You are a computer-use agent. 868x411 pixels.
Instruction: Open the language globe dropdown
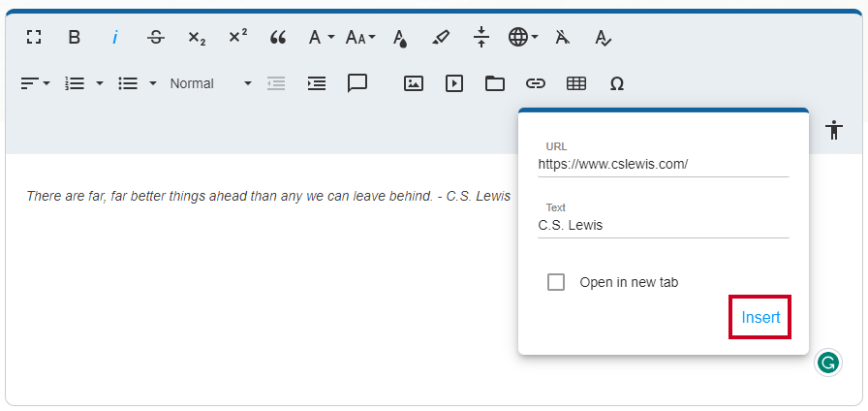pyautogui.click(x=522, y=38)
